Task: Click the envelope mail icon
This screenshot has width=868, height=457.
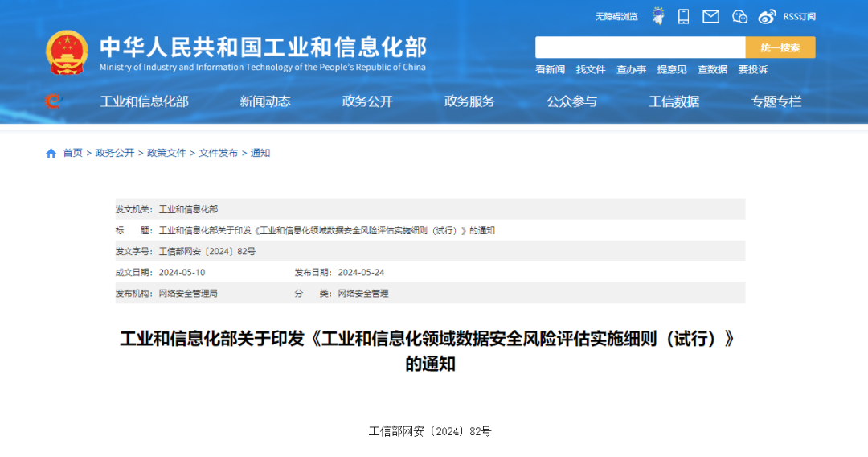Action: coord(710,16)
